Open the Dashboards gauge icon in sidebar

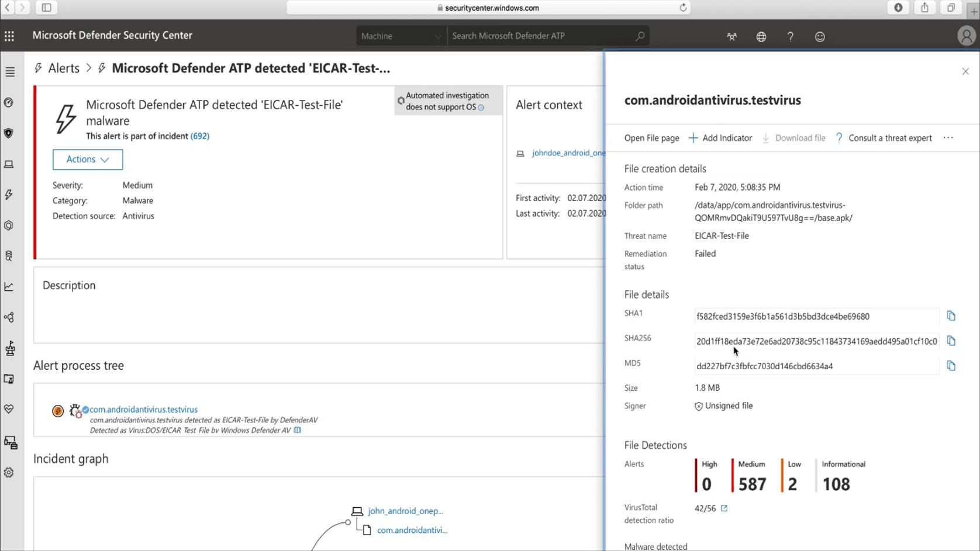coord(9,103)
